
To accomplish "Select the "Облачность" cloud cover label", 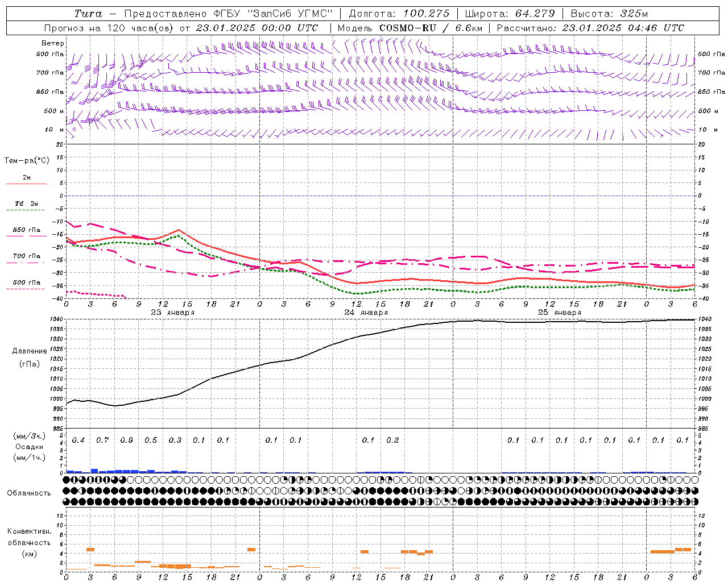I will tap(29, 493).
